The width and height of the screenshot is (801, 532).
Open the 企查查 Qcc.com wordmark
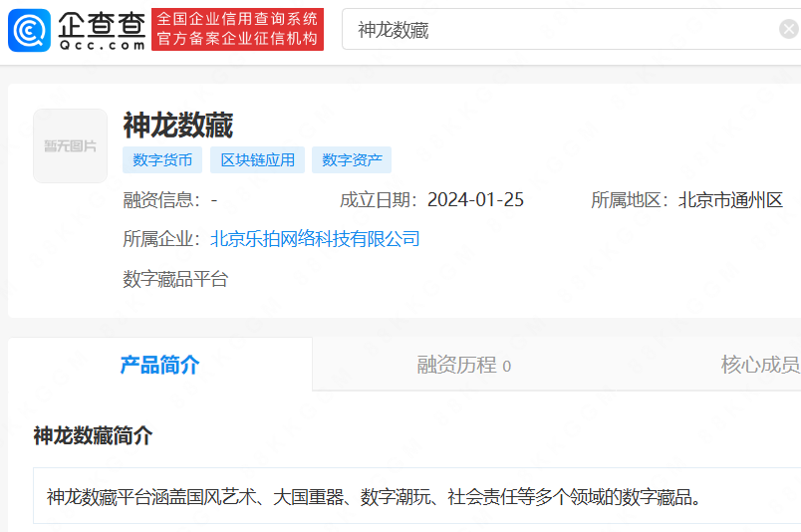(x=102, y=30)
